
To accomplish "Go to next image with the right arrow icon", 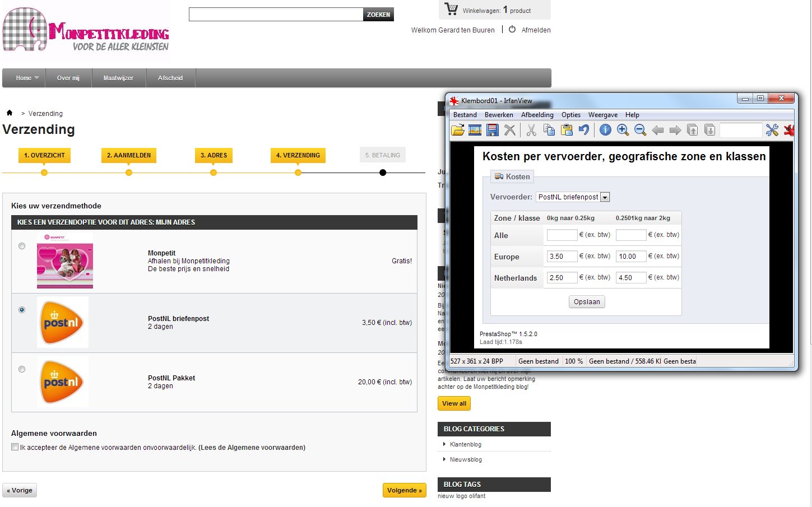I will click(x=675, y=130).
